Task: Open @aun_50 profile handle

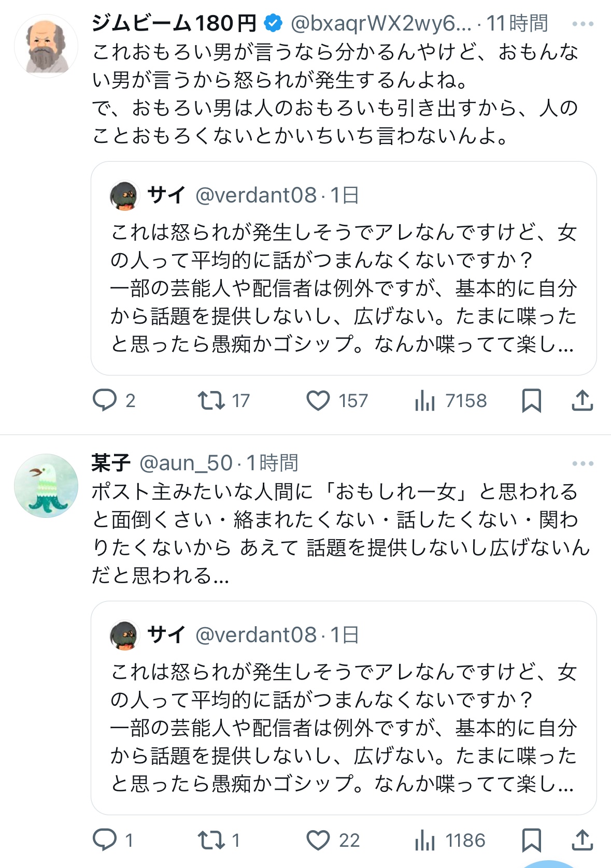Action: 186,463
